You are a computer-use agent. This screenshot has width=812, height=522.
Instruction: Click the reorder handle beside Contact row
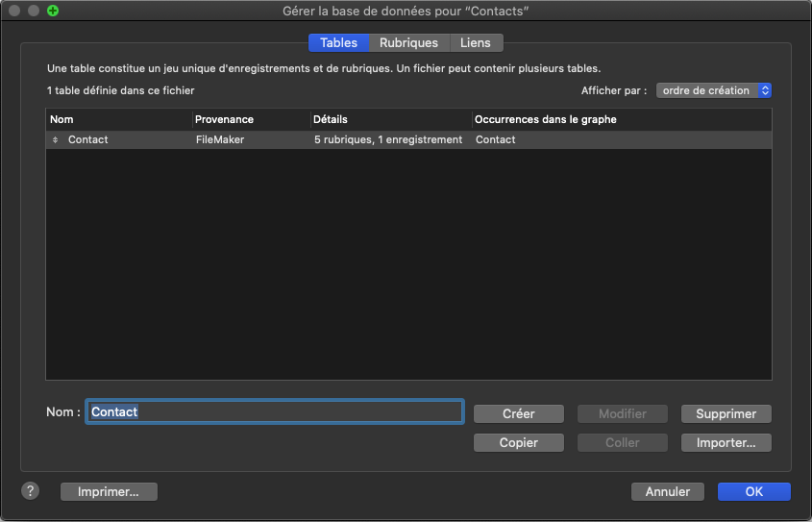click(x=55, y=140)
